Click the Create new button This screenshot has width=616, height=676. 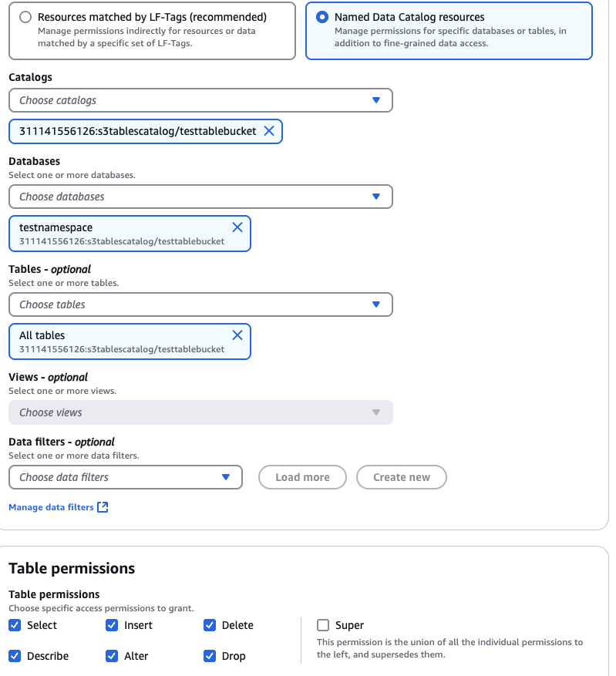click(401, 477)
